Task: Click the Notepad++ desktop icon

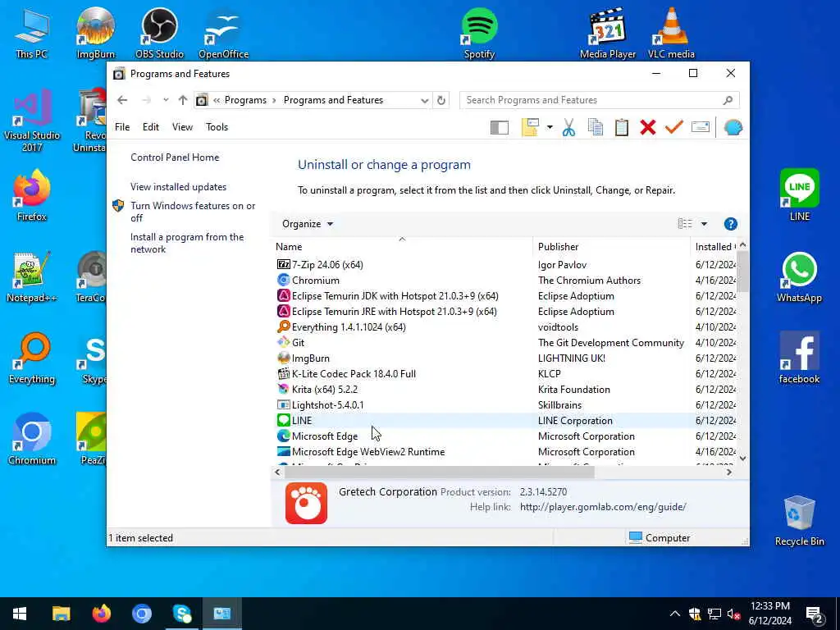Action: [32, 277]
